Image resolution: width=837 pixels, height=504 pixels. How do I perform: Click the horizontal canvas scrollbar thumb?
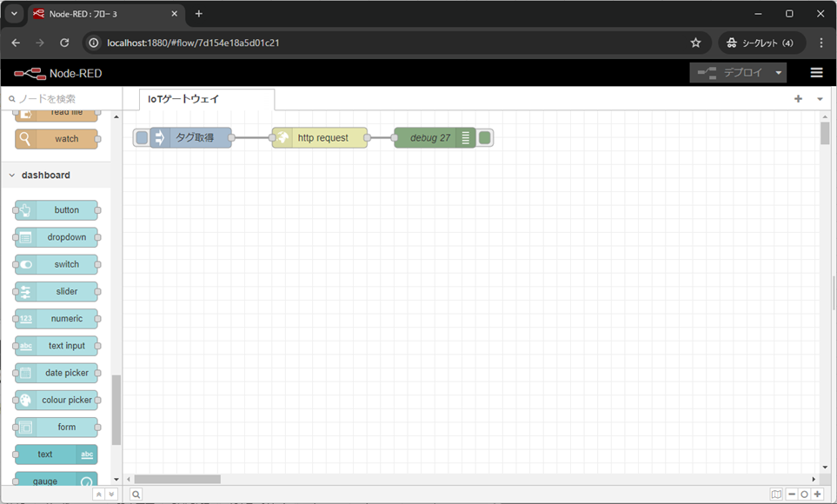pos(177,480)
